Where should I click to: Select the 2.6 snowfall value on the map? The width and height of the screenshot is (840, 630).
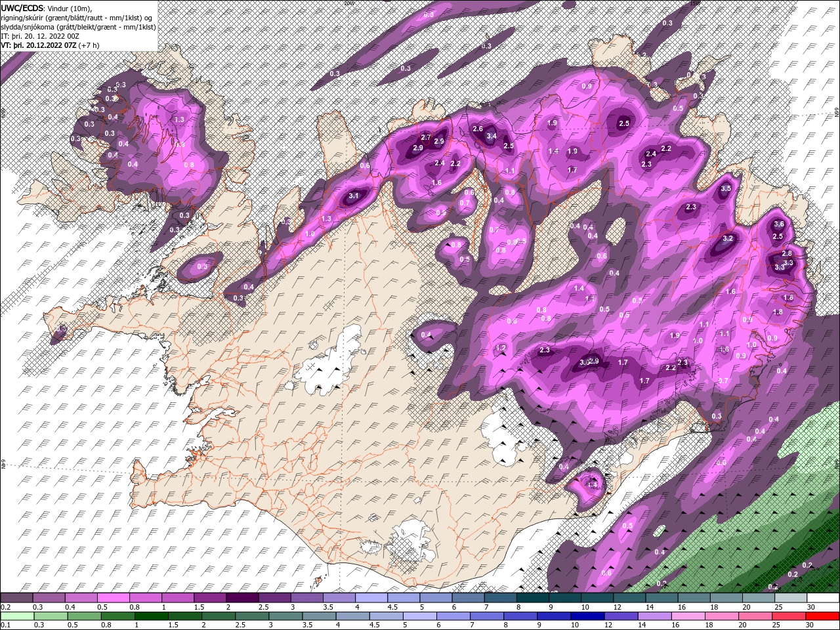478,129
